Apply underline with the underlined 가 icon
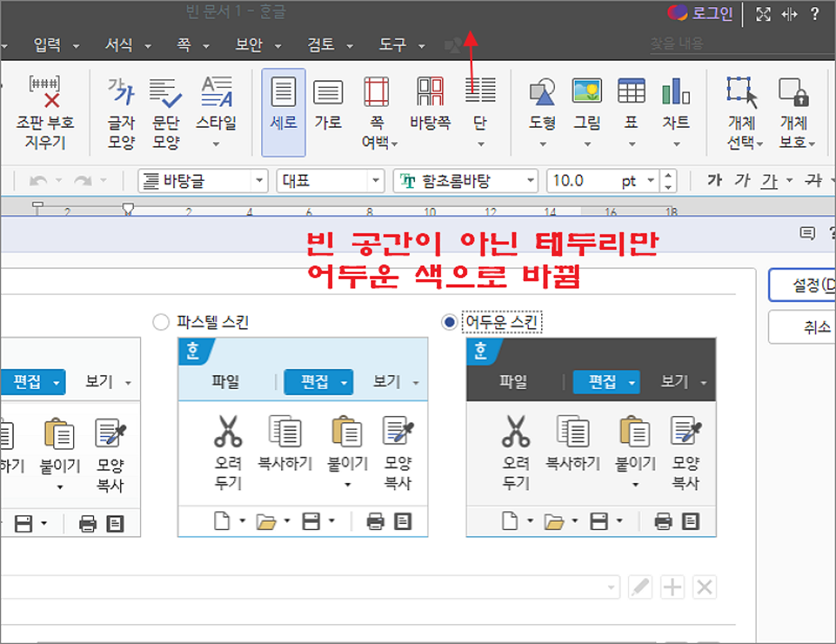The width and height of the screenshot is (836, 644). tap(770, 181)
